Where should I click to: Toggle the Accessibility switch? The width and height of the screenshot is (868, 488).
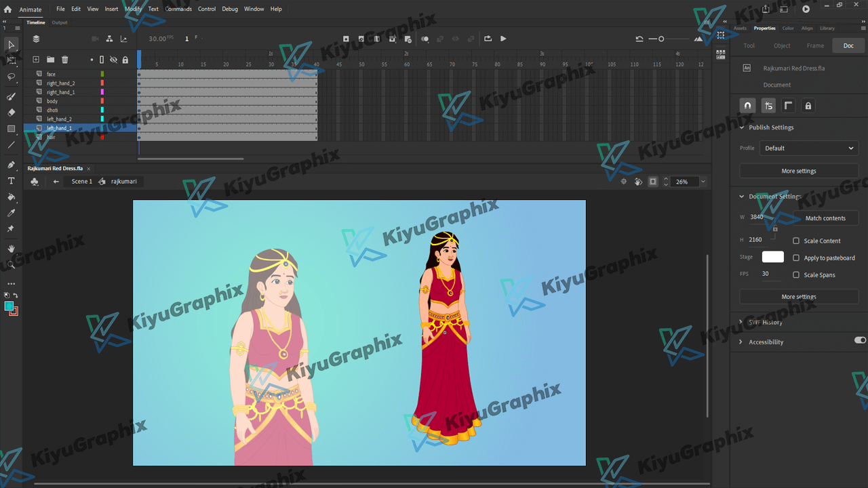point(860,340)
